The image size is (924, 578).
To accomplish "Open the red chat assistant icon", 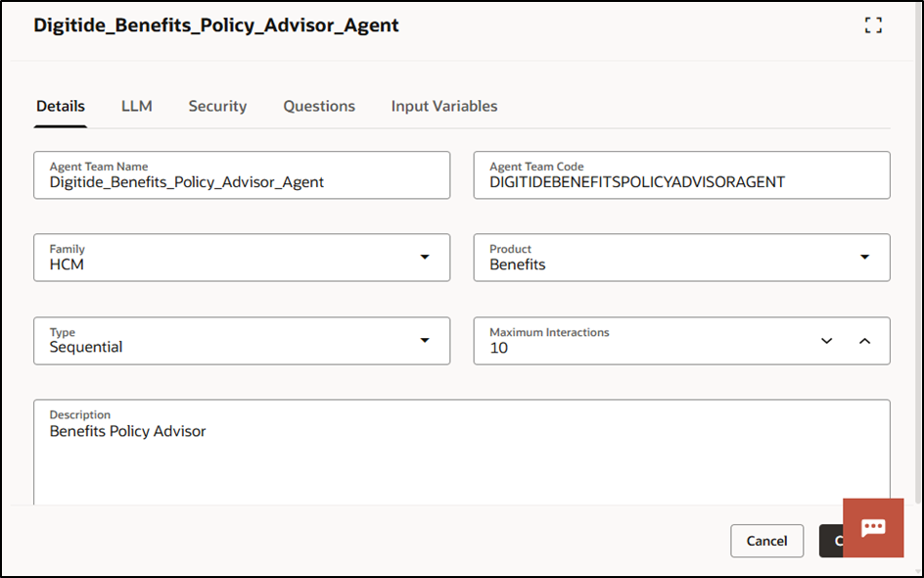I will point(873,527).
